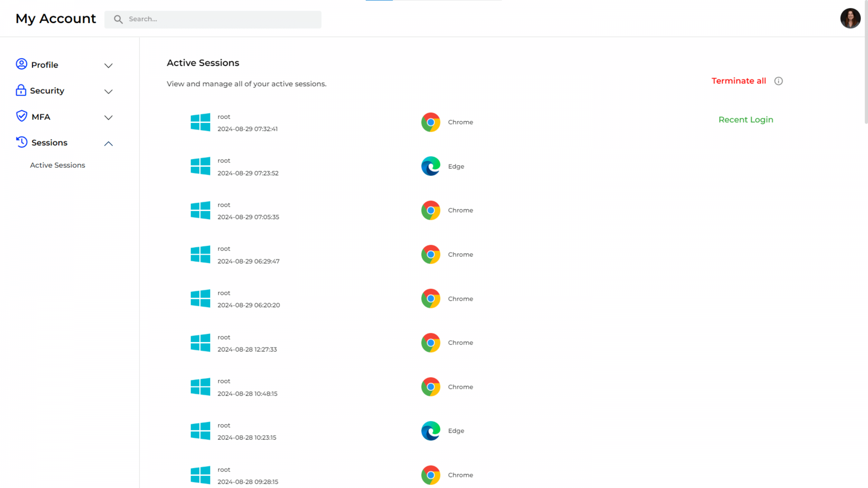This screenshot has height=488, width=868.
Task: Click timestamp 2024-08-29 07:23:52
Action: (248, 173)
